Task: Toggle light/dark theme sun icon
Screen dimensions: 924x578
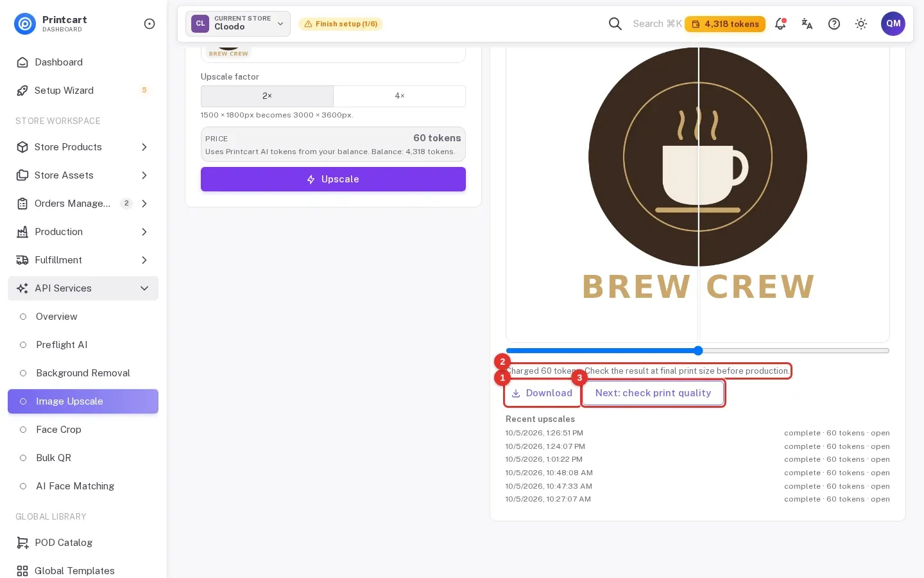Action: click(861, 24)
